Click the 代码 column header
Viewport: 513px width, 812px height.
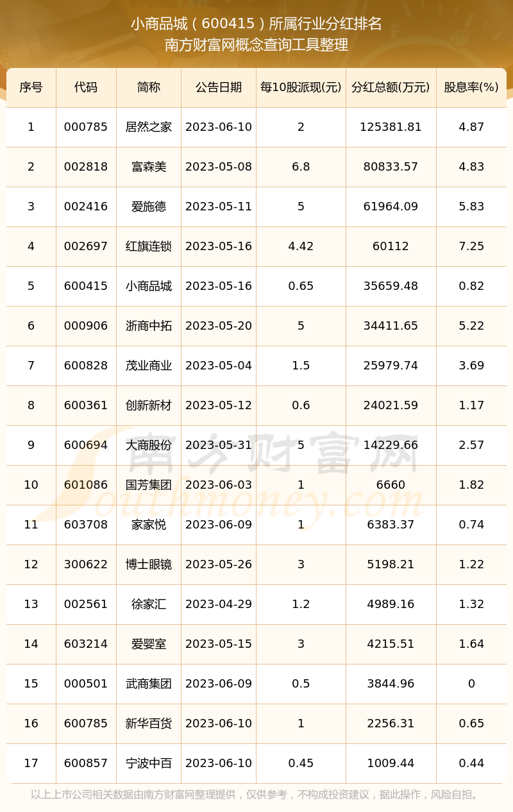pyautogui.click(x=86, y=87)
